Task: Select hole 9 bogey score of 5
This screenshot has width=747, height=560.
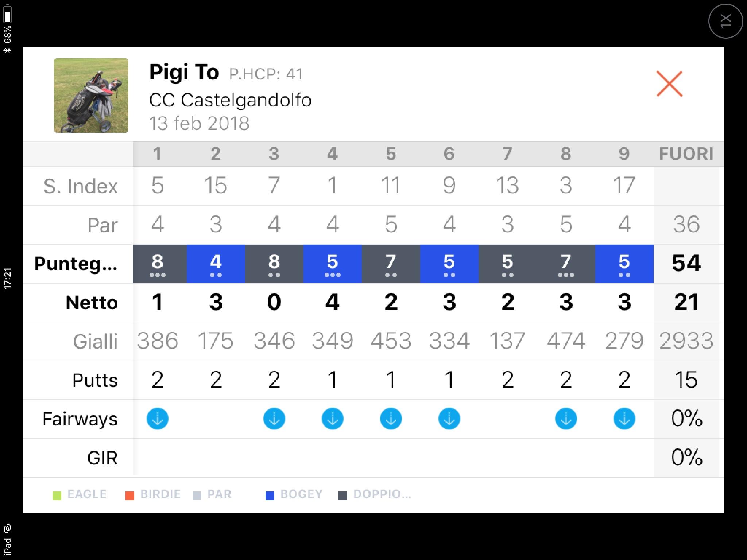Action: [624, 264]
